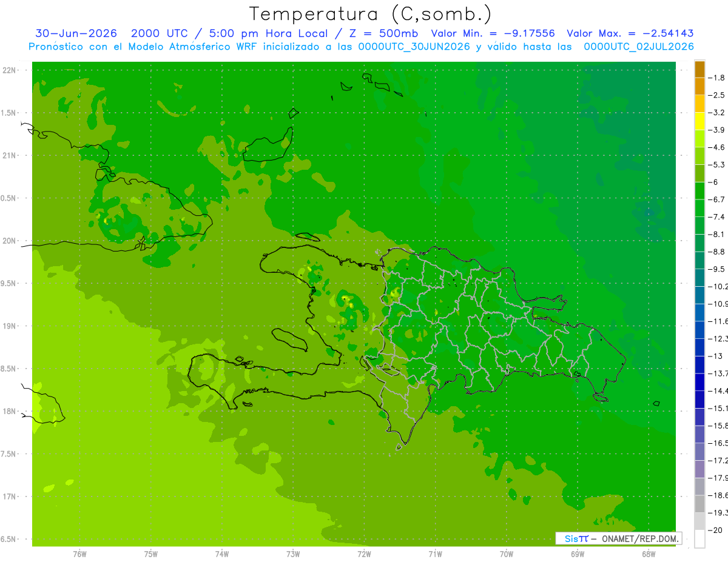The height and width of the screenshot is (562, 728).
Task: Click the '68W' longitude label
Action: [649, 554]
